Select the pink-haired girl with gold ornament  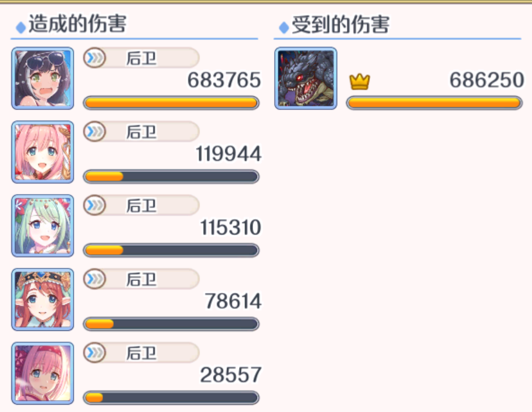coord(43,152)
